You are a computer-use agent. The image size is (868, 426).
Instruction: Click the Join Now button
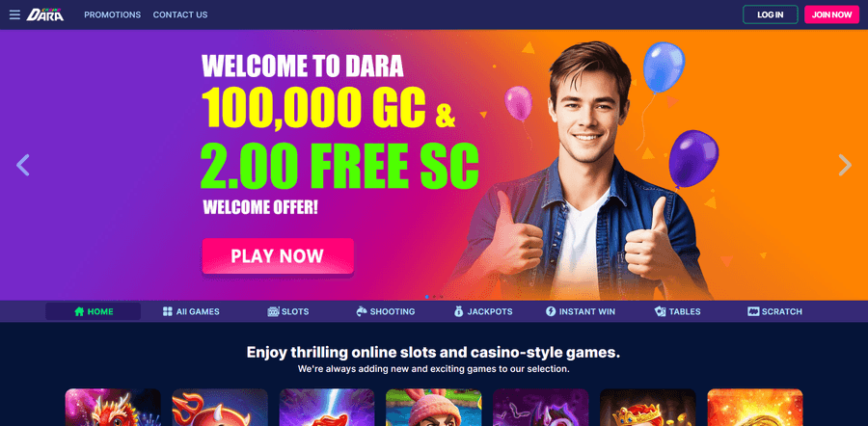tap(831, 14)
